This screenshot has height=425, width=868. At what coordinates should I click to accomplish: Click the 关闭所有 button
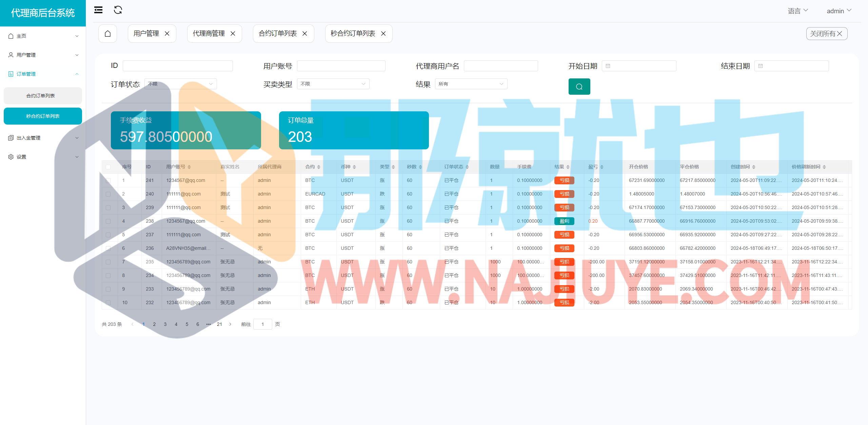pos(826,34)
